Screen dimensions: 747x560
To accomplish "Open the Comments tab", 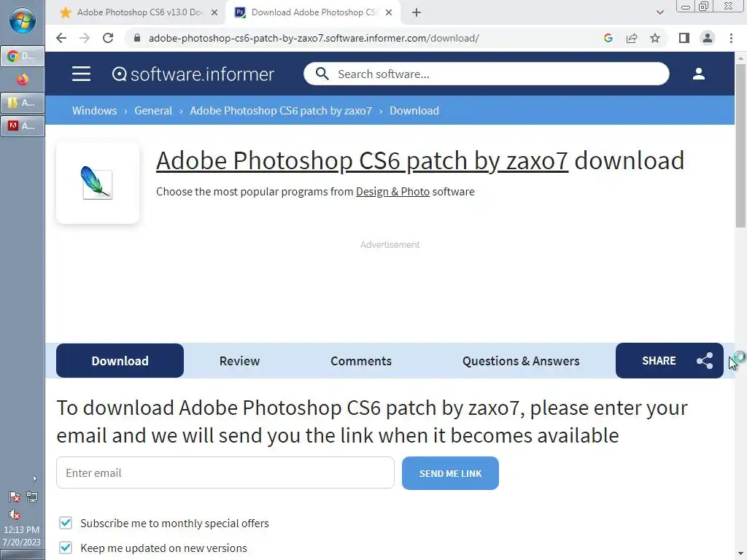I will tap(360, 360).
